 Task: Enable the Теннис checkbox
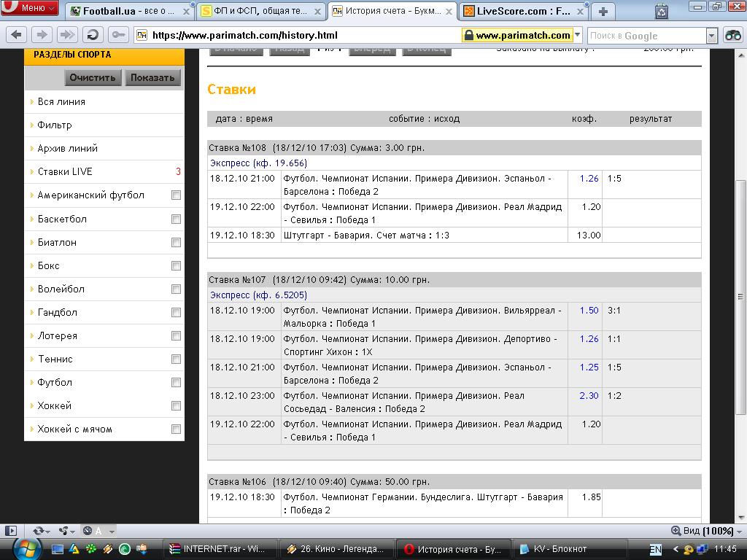176,359
